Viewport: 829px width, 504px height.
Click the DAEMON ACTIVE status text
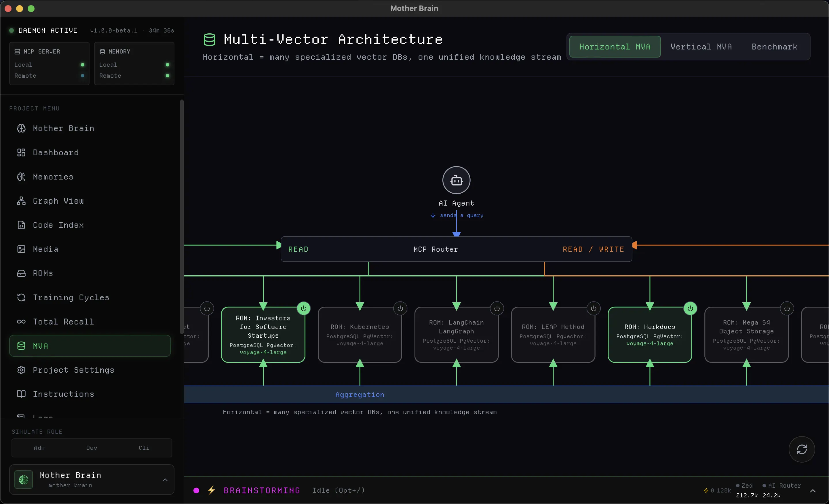pos(48,30)
